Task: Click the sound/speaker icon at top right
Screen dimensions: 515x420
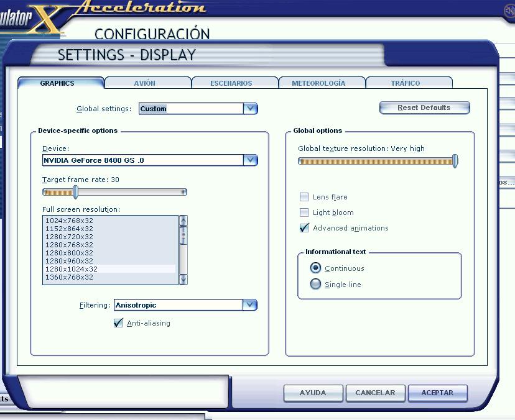Action: coord(509,10)
